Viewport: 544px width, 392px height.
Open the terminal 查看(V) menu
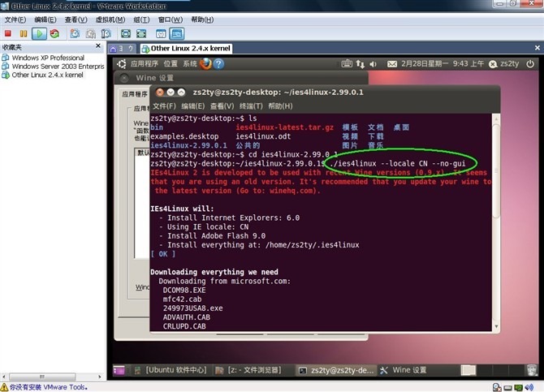click(222, 106)
